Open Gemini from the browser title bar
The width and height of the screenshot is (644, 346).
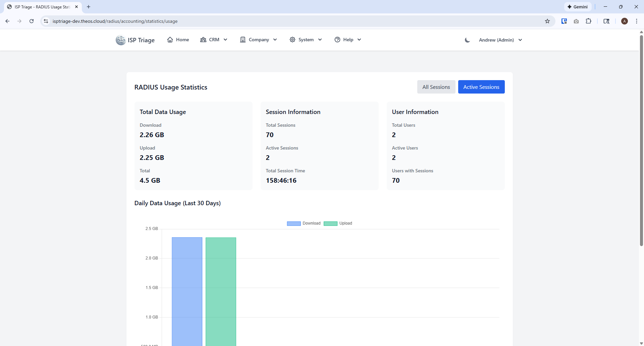coord(578,7)
